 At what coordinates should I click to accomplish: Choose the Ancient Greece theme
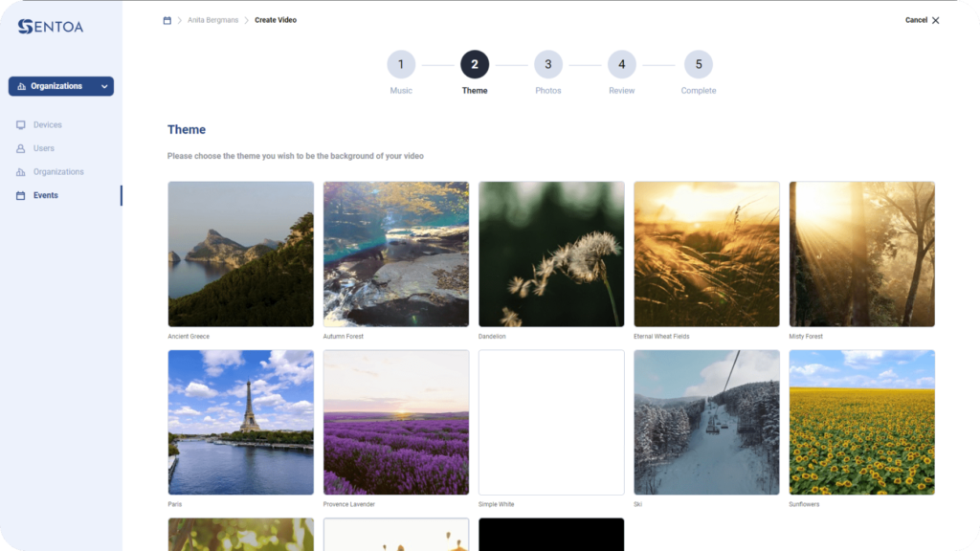(x=240, y=254)
